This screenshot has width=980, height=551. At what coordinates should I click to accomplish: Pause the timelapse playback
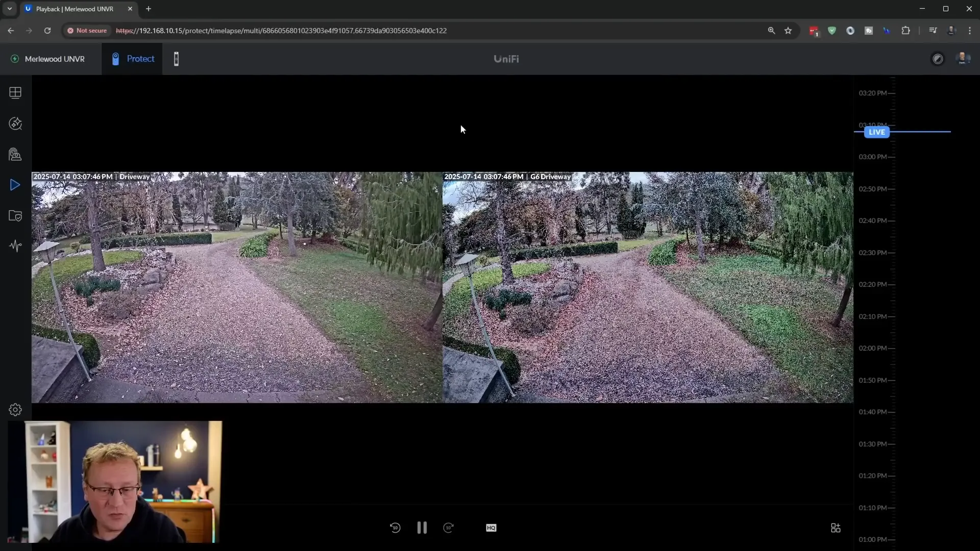[422, 528]
